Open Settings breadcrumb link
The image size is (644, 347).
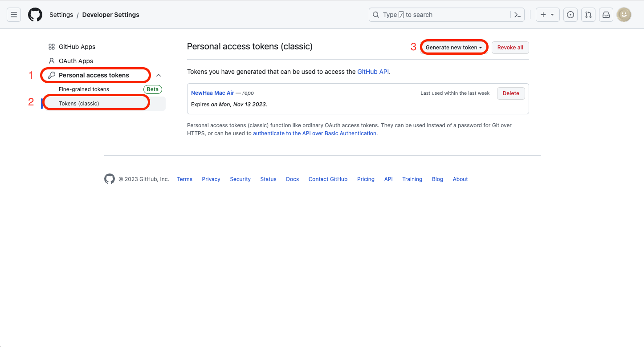(x=61, y=15)
